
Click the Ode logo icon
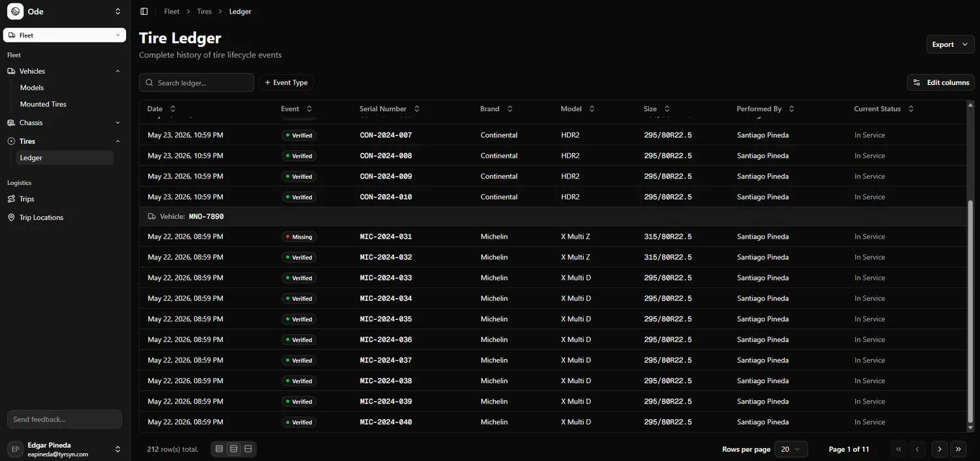pyautogui.click(x=15, y=11)
